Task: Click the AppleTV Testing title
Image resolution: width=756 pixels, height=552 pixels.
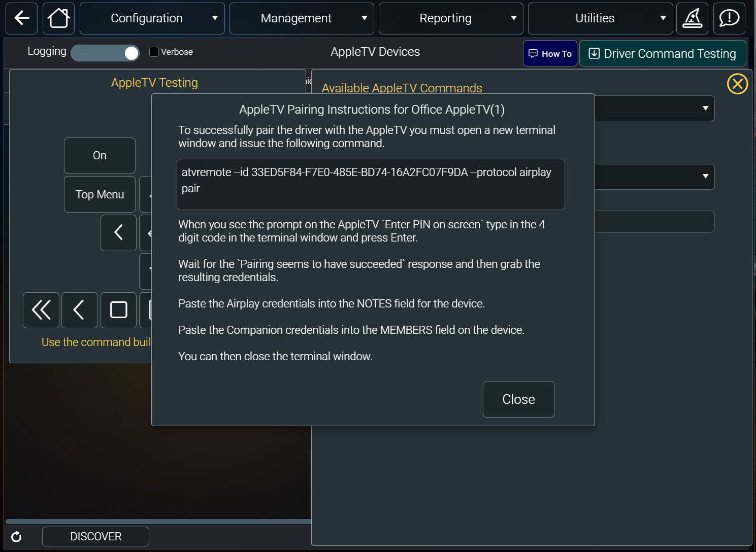Action: coord(154,83)
